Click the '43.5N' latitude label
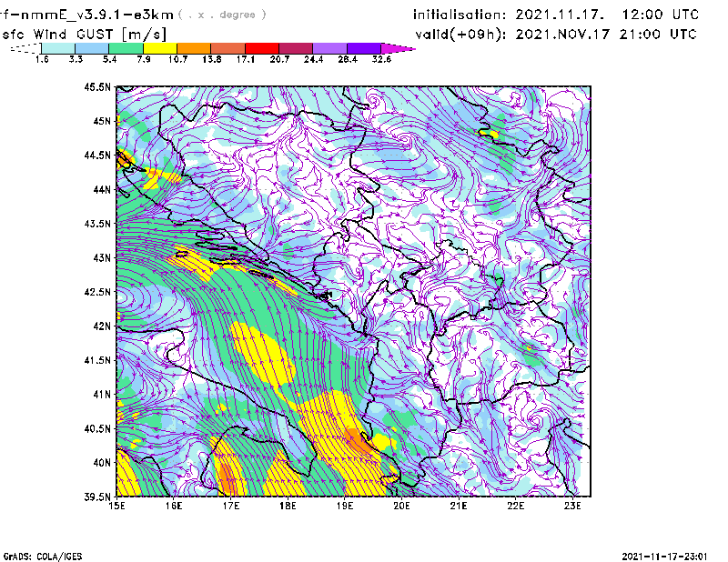 tap(97, 223)
